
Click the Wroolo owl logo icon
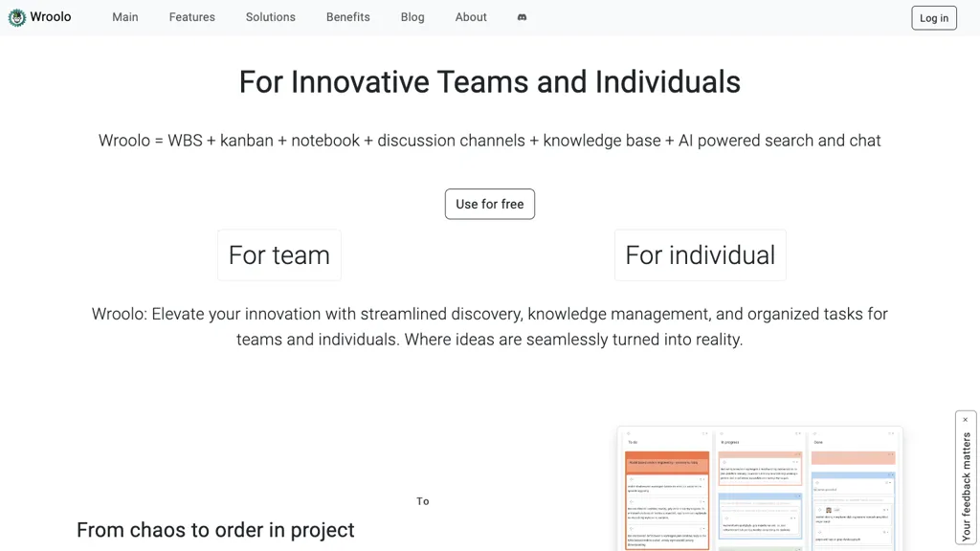click(17, 17)
